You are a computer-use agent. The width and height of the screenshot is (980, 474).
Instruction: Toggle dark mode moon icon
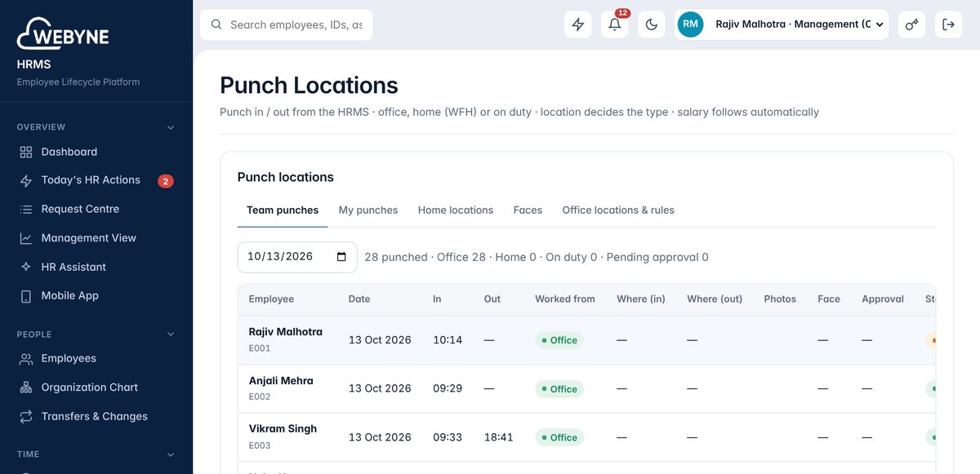click(x=652, y=24)
